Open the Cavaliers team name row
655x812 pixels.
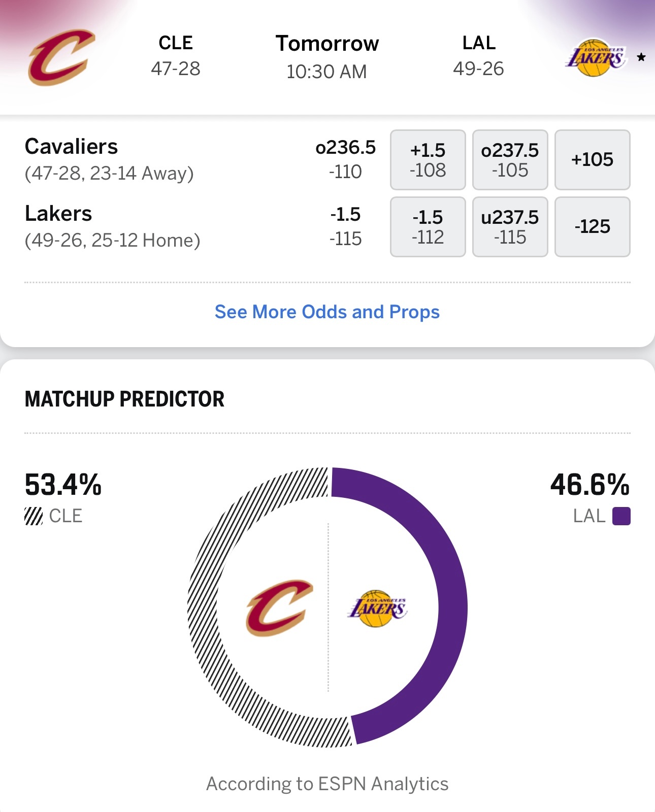coord(72,147)
